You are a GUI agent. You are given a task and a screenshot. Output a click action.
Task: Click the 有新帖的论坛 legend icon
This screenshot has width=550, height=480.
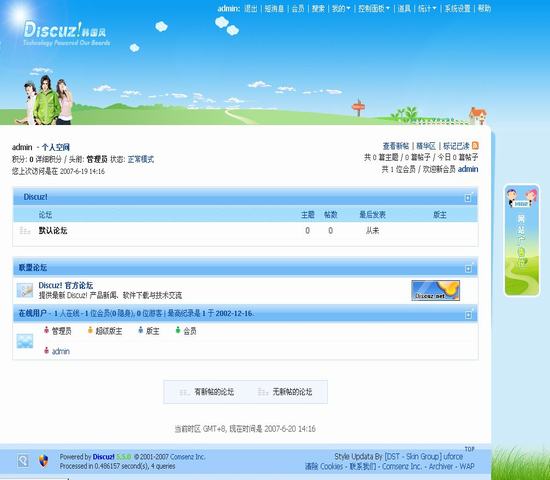184,392
